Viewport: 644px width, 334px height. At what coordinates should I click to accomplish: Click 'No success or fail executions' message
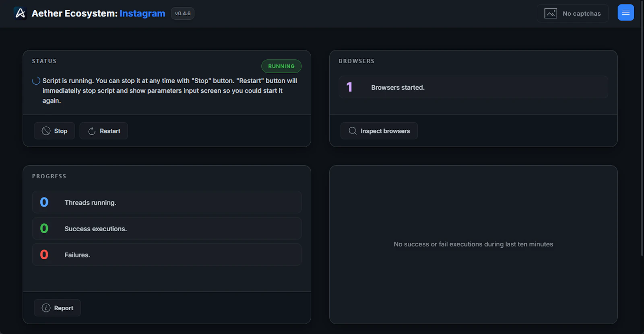tap(473, 244)
